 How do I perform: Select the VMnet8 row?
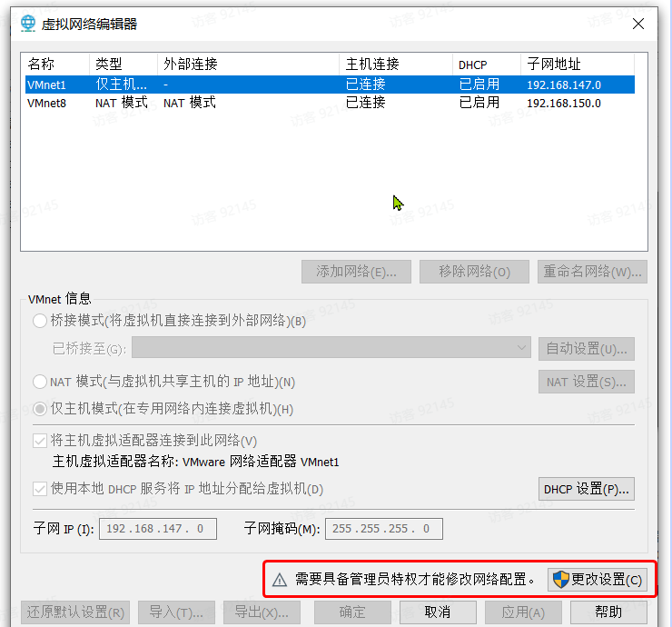pos(330,103)
